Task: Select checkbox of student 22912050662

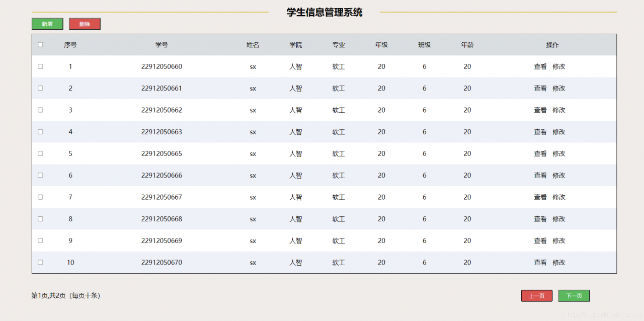Action: coord(40,110)
